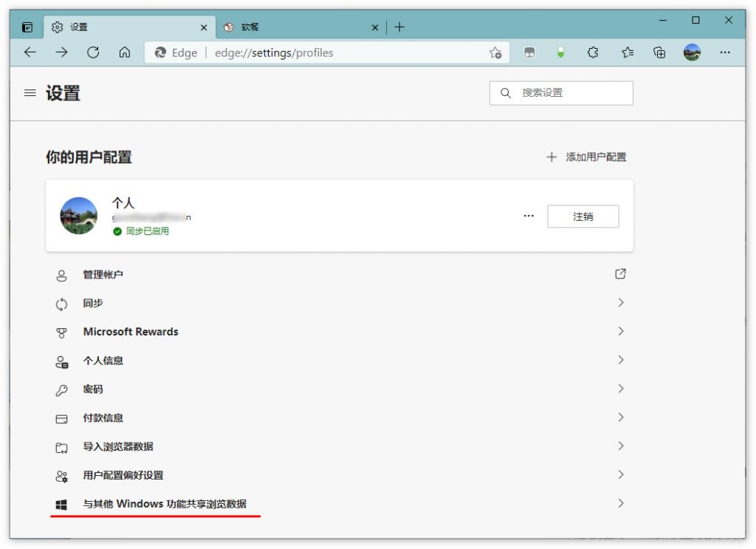Click the browser back arrow

[x=30, y=52]
